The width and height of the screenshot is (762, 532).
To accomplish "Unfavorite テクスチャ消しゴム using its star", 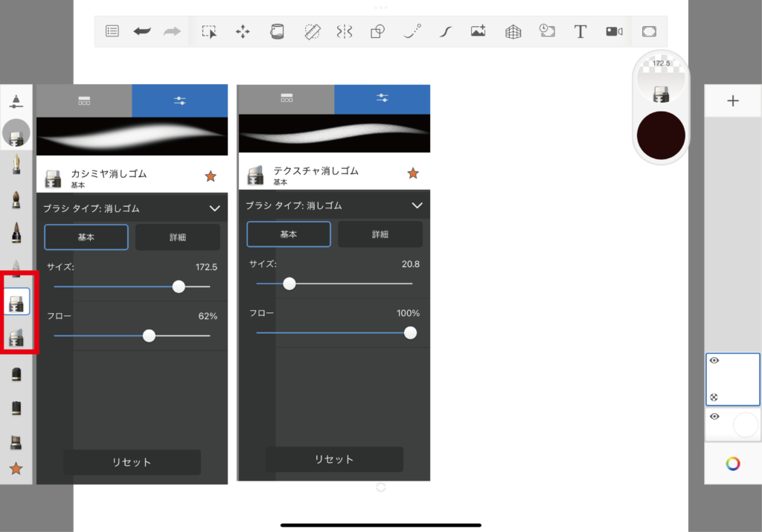I will (x=413, y=173).
